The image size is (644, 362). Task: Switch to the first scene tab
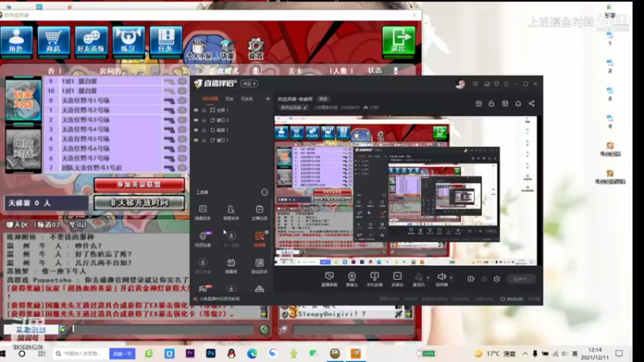[x=210, y=99]
